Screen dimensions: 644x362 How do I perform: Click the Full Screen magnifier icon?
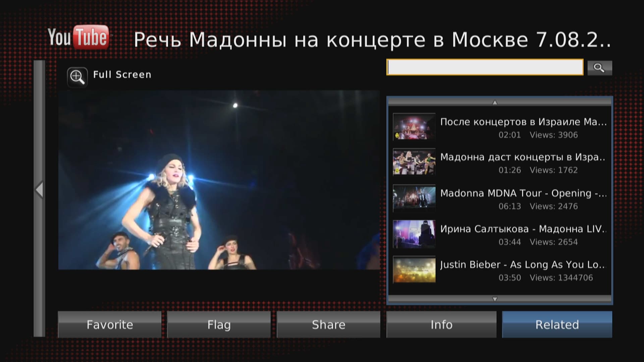pos(77,77)
